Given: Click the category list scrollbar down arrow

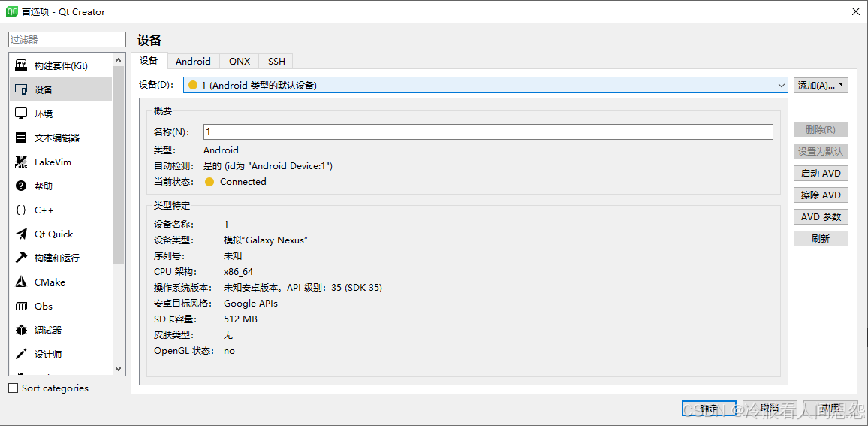Looking at the screenshot, I should [119, 368].
